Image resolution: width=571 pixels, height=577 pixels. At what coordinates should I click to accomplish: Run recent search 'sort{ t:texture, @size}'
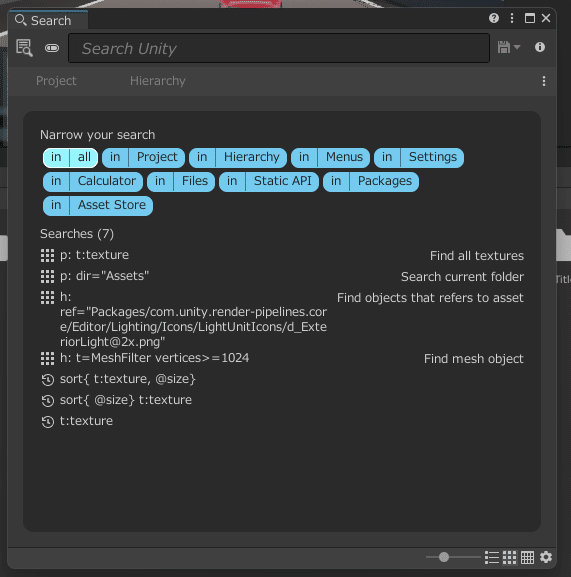pyautogui.click(x=128, y=379)
